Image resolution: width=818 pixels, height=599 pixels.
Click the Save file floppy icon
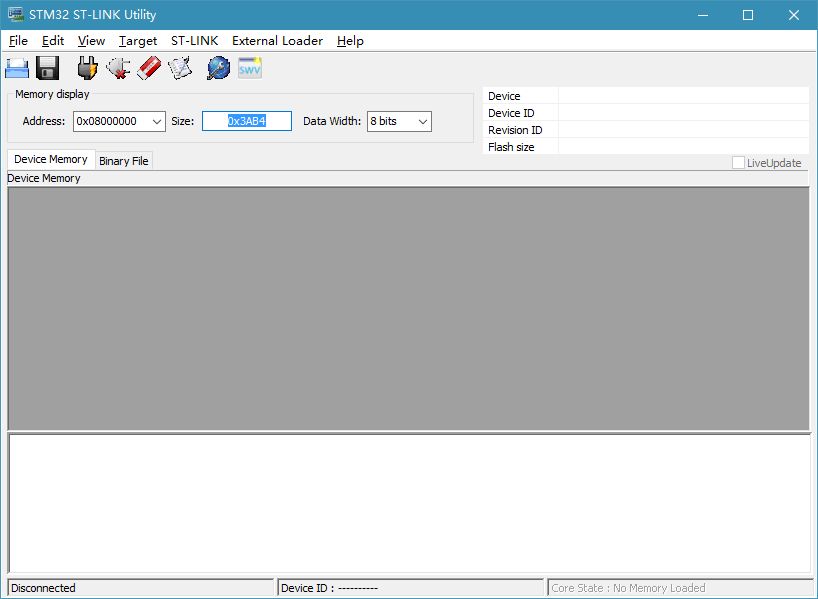click(47, 68)
